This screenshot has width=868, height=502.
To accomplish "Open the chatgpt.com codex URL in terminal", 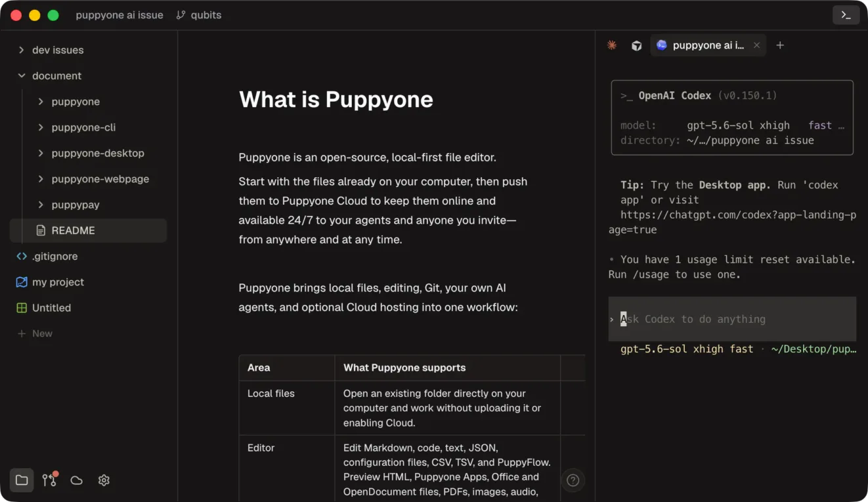I will 732,222.
